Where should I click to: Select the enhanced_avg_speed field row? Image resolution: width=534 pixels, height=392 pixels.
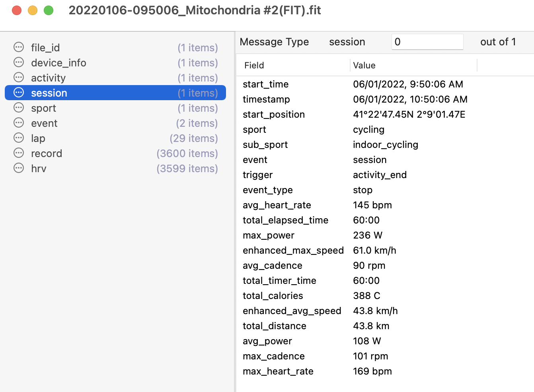pyautogui.click(x=385, y=311)
